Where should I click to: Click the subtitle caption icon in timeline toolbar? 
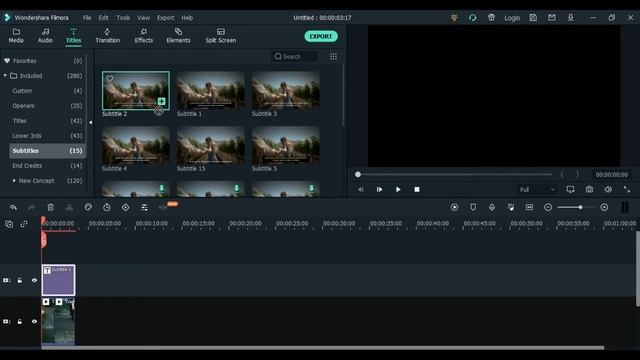tap(529, 207)
